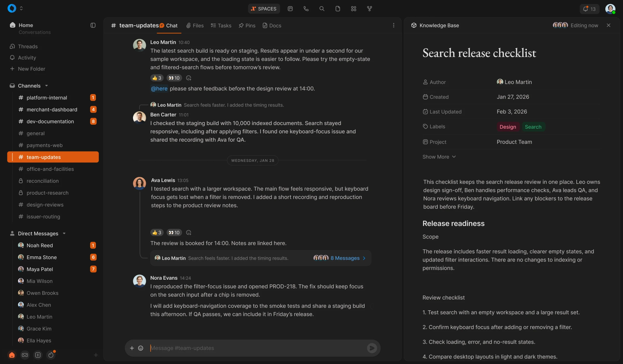Expand the 8 Messages thread replies
Viewport: 623px width, 364px height.
[348, 258]
